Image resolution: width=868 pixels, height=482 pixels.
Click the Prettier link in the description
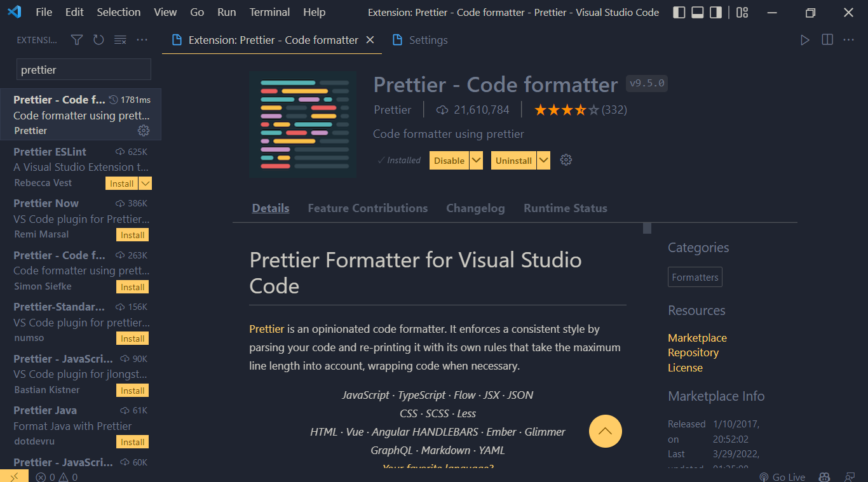(x=267, y=329)
